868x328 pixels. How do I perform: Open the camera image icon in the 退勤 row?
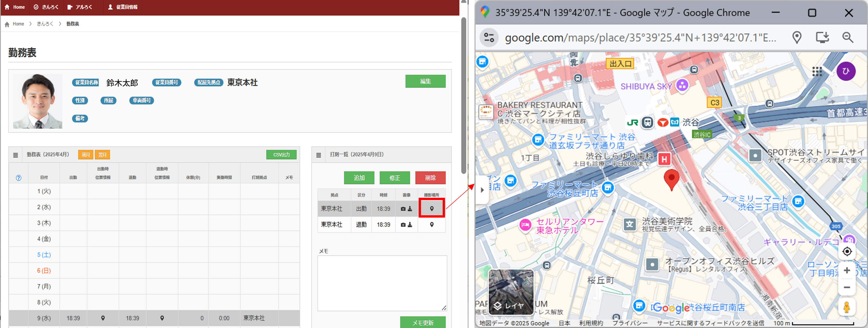[403, 225]
